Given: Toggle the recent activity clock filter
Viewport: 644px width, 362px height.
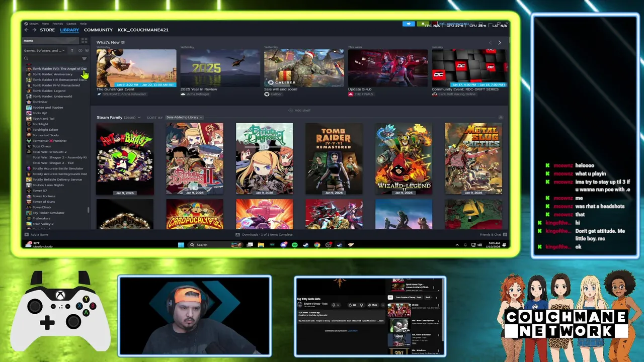Looking at the screenshot, I should pyautogui.click(x=80, y=50).
